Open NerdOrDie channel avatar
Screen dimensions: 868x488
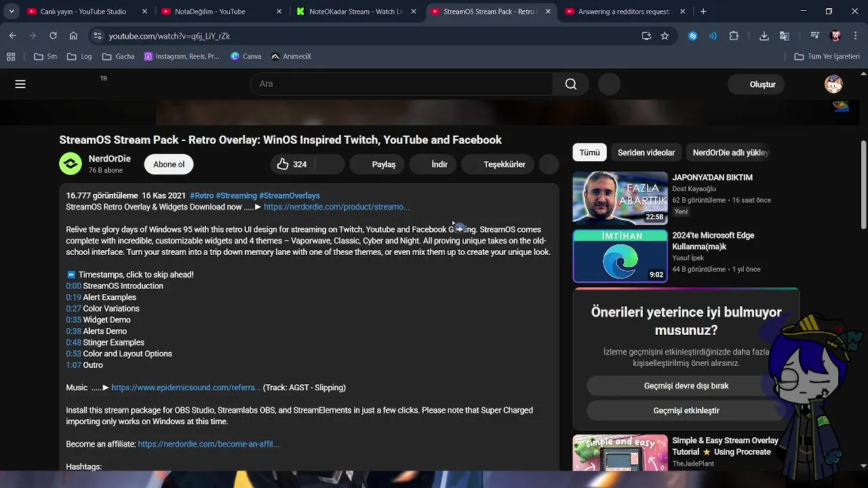[x=71, y=164]
